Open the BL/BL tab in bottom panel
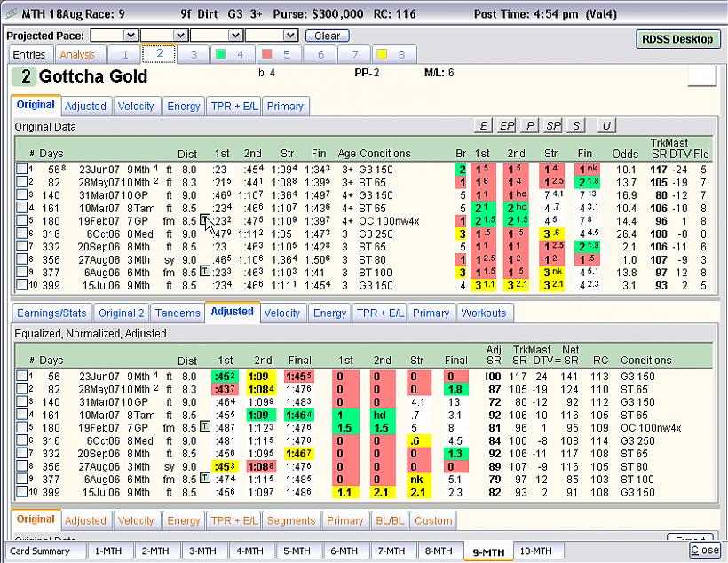 click(x=390, y=520)
